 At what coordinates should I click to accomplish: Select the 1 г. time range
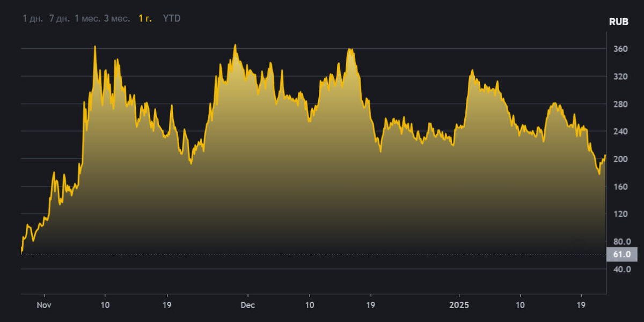pyautogui.click(x=145, y=18)
